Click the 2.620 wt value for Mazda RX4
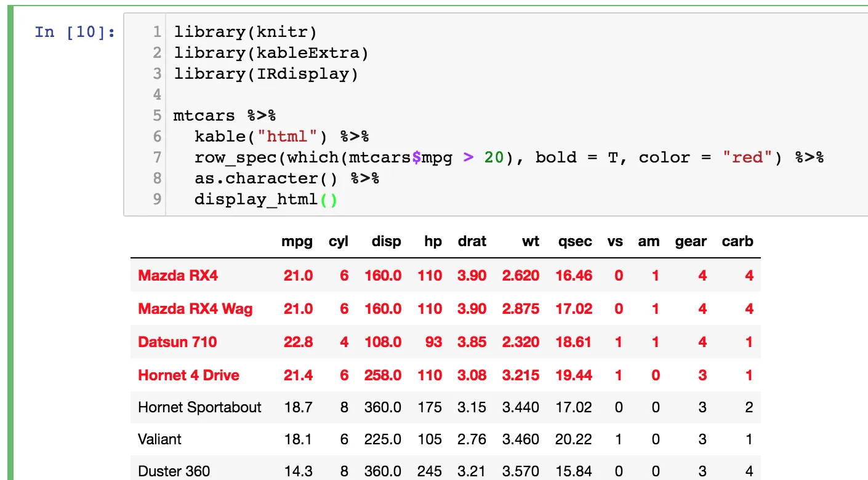Image resolution: width=868 pixels, height=480 pixels. pos(521,276)
